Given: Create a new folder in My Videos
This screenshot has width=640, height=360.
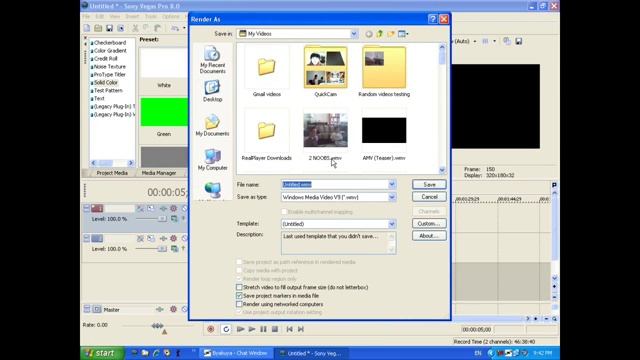Looking at the screenshot, I should [x=391, y=34].
